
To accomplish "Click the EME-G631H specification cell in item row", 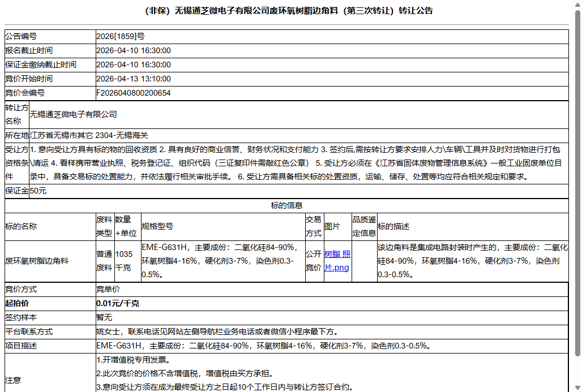I will point(223,261).
